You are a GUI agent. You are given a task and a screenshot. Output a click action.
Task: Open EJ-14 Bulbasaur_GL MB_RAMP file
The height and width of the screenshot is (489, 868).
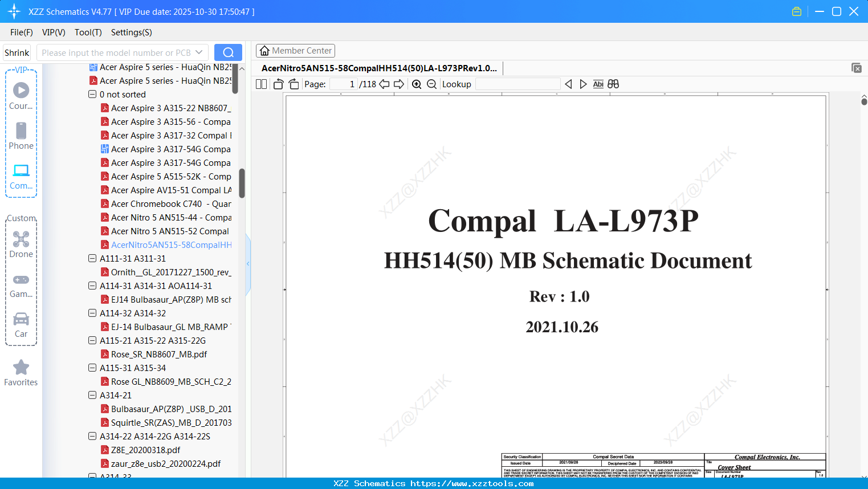(x=166, y=327)
